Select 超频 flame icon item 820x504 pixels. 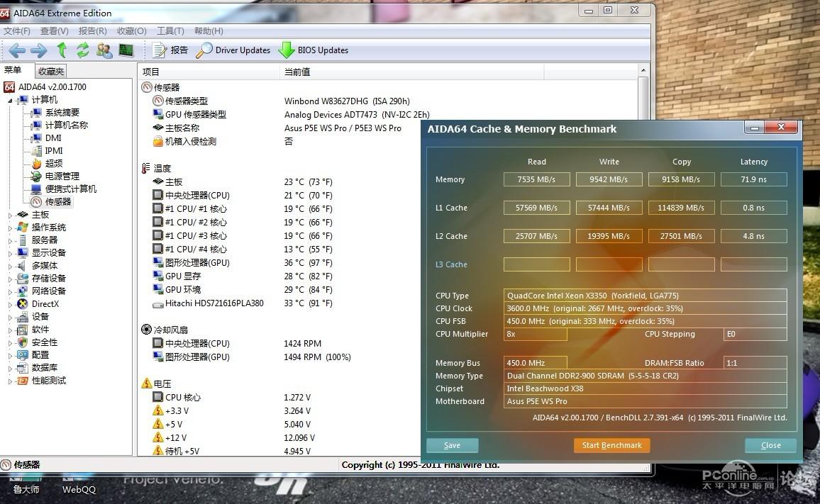point(37,164)
